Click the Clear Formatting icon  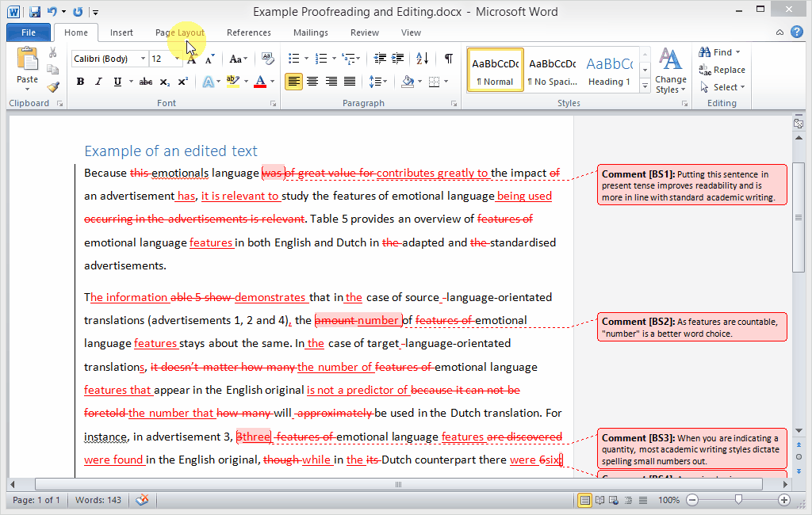[x=267, y=59]
